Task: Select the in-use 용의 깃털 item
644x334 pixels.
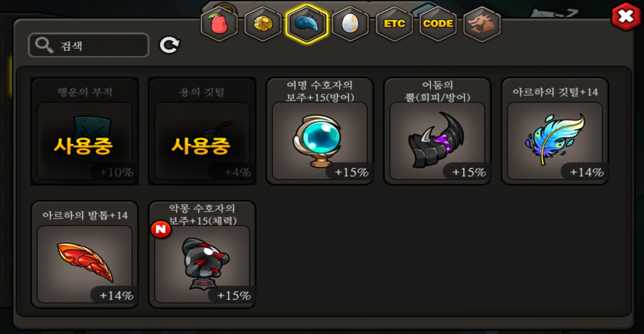Action: point(202,131)
